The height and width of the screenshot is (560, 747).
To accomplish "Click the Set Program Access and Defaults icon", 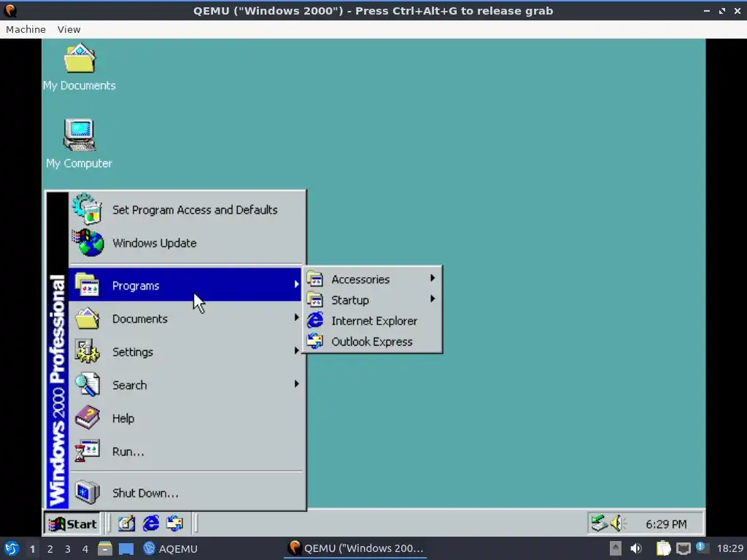I will pyautogui.click(x=88, y=209).
